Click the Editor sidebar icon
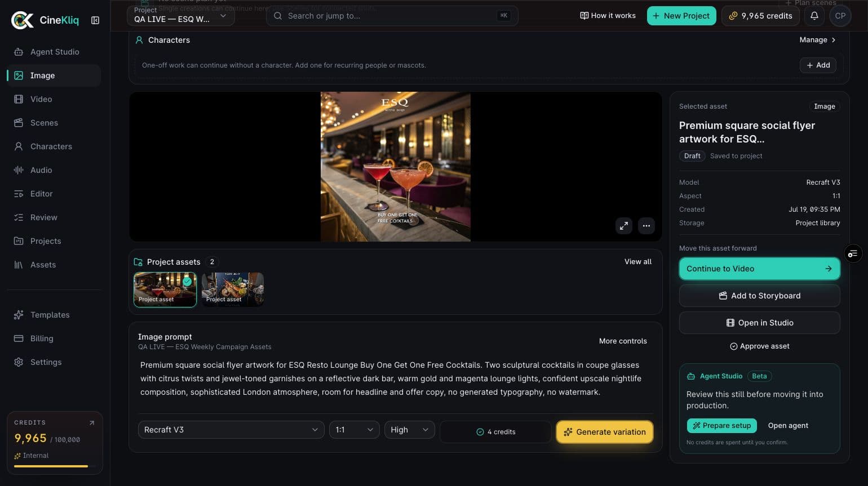This screenshot has height=486, width=868. point(19,194)
